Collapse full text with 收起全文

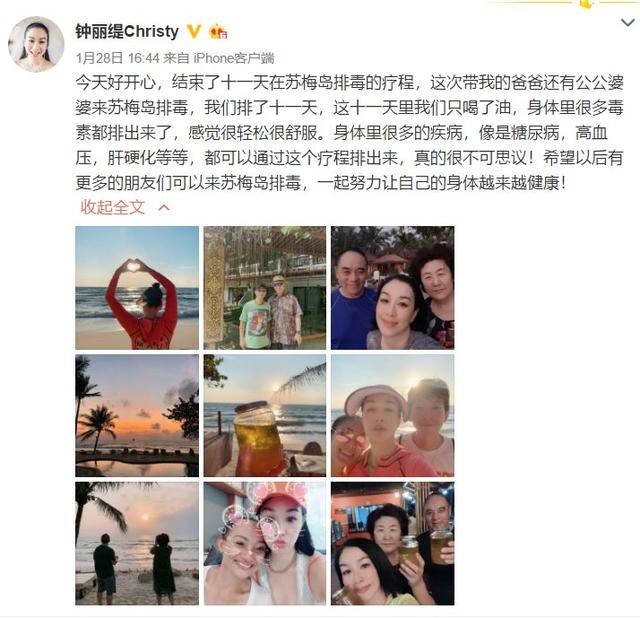(x=113, y=207)
